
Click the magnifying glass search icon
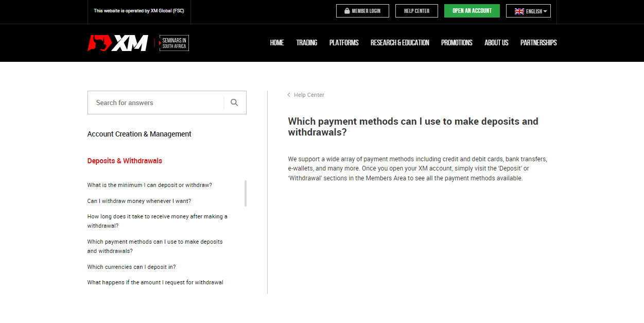[234, 102]
